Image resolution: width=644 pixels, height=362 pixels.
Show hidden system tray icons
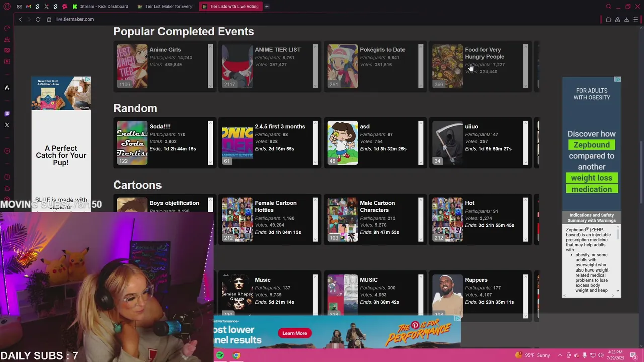pos(560,355)
